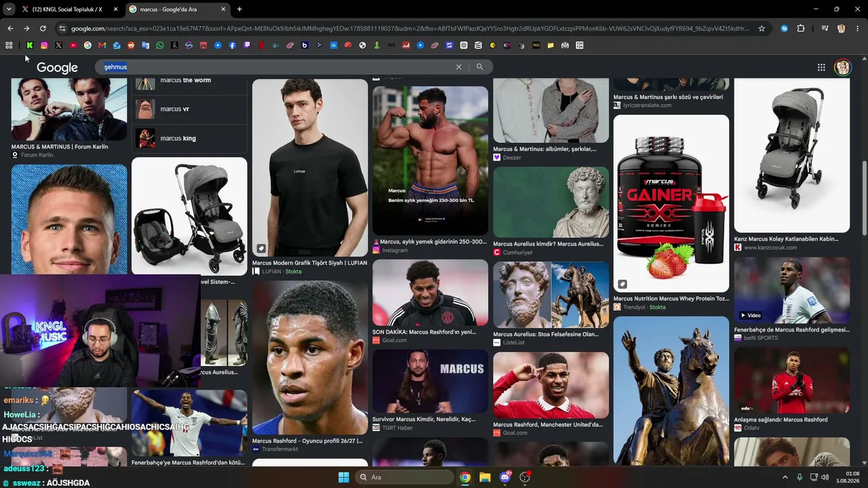Open the Twitch bookmark

coord(247,45)
